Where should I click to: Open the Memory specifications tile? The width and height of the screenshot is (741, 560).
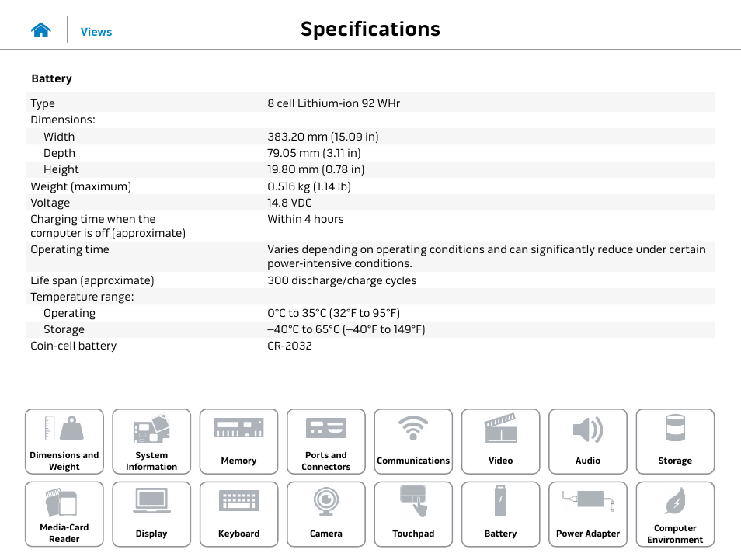click(x=238, y=441)
